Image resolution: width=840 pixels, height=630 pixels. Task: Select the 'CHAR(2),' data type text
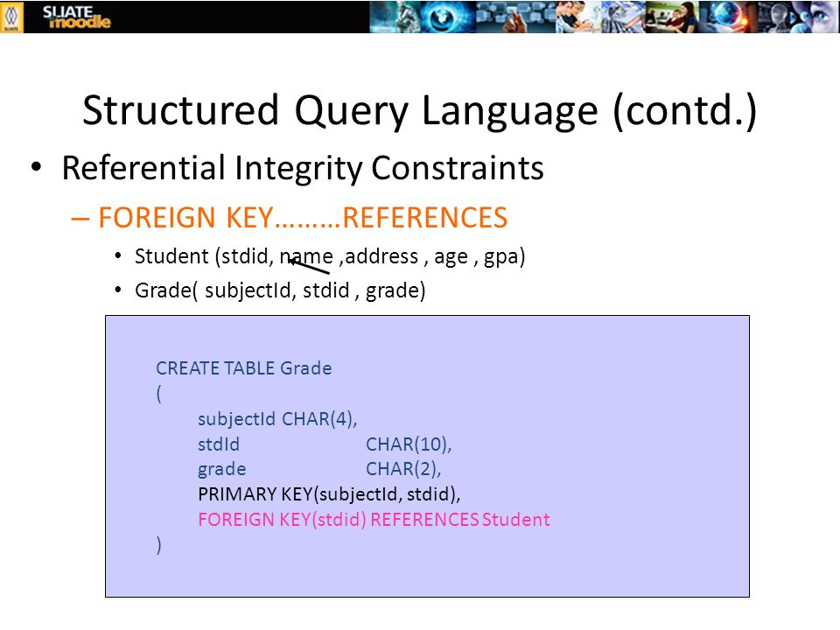(403, 469)
